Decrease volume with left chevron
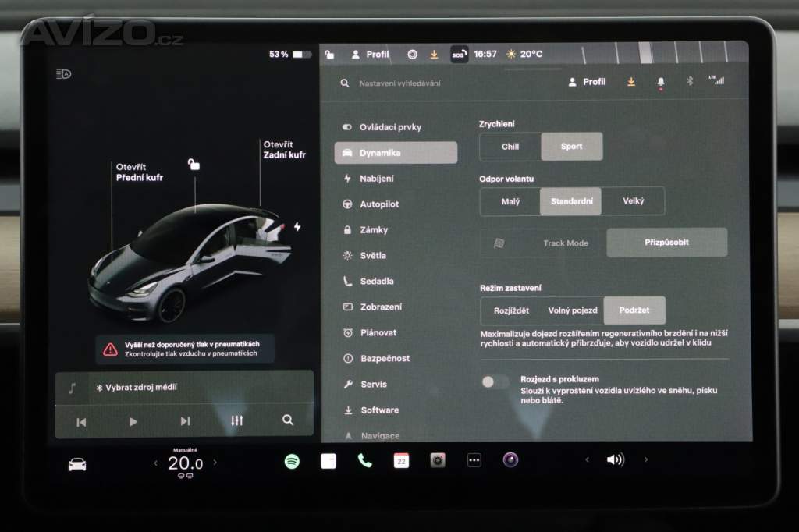799x532 pixels. coord(588,460)
